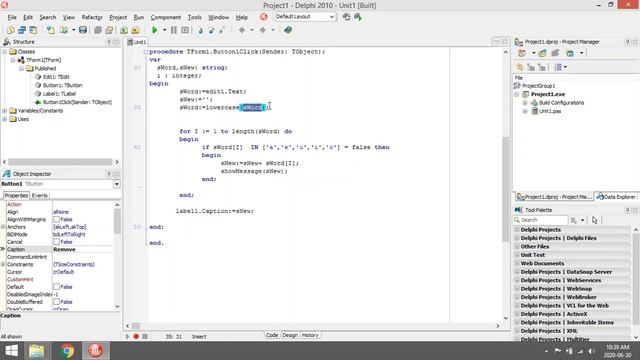Expand Delphi Projects palette category
Viewport: 640px width, 360px height.
tap(517, 230)
